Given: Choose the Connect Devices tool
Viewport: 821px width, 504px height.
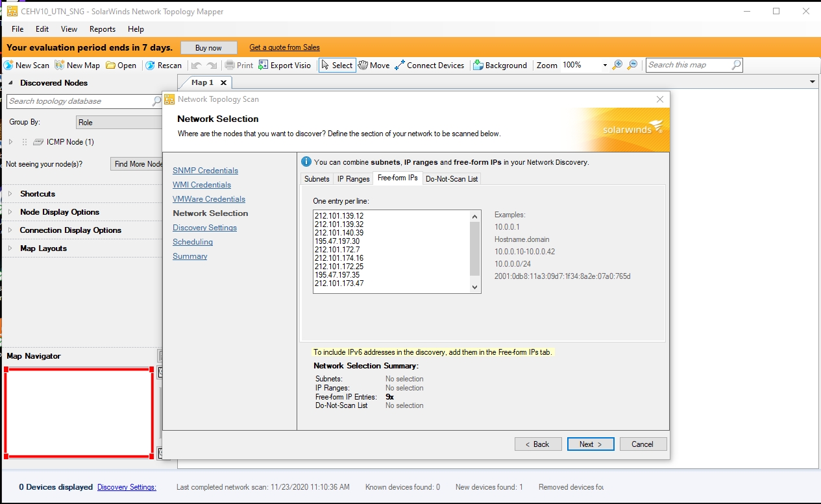Looking at the screenshot, I should [x=400, y=66].
